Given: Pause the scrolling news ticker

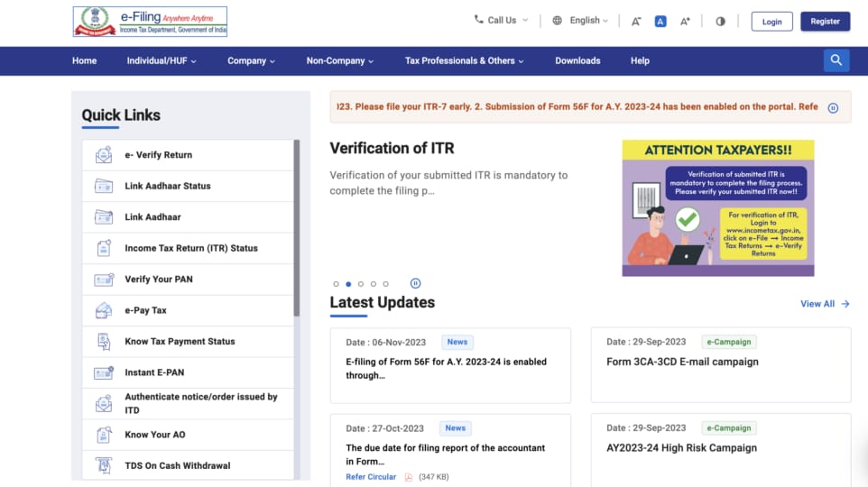Looking at the screenshot, I should click(x=833, y=108).
